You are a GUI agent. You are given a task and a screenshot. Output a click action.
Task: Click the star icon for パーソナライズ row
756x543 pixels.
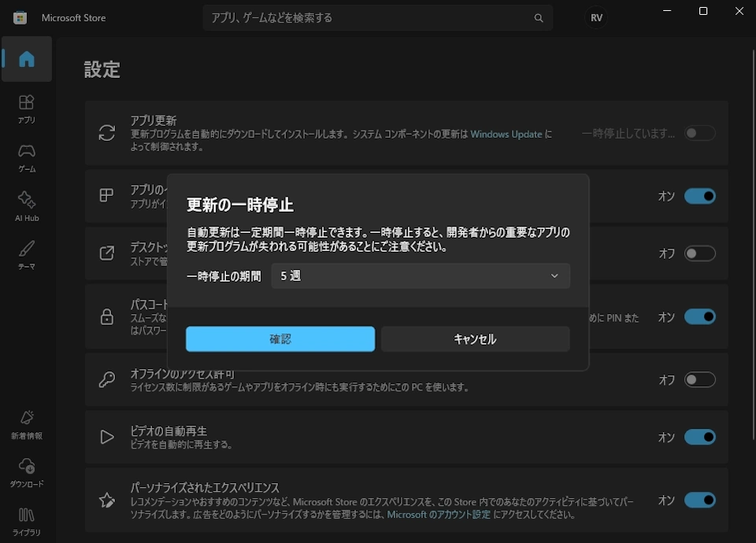click(106, 501)
